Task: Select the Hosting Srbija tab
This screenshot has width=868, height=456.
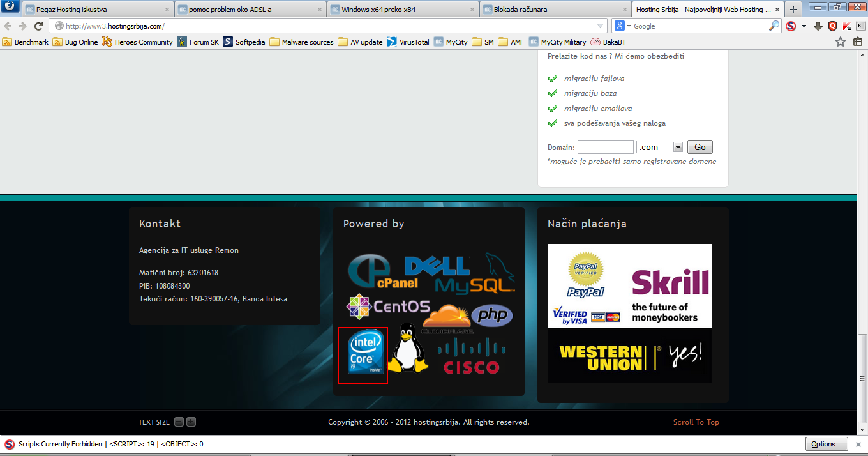Action: point(708,10)
